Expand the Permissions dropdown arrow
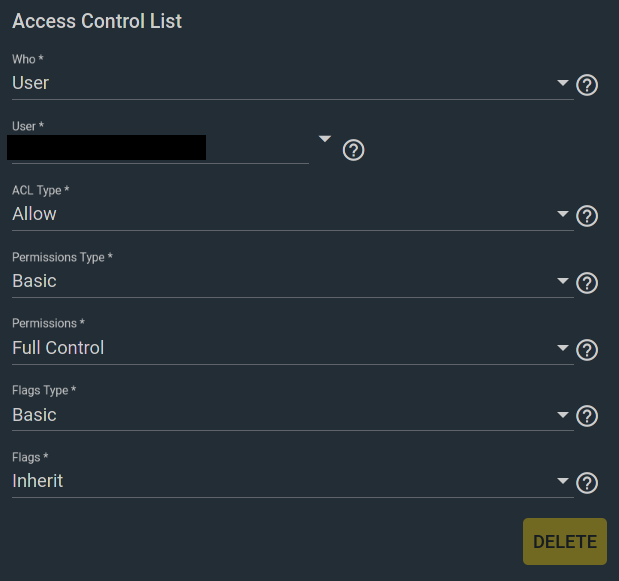This screenshot has height=581, width=619. (563, 348)
